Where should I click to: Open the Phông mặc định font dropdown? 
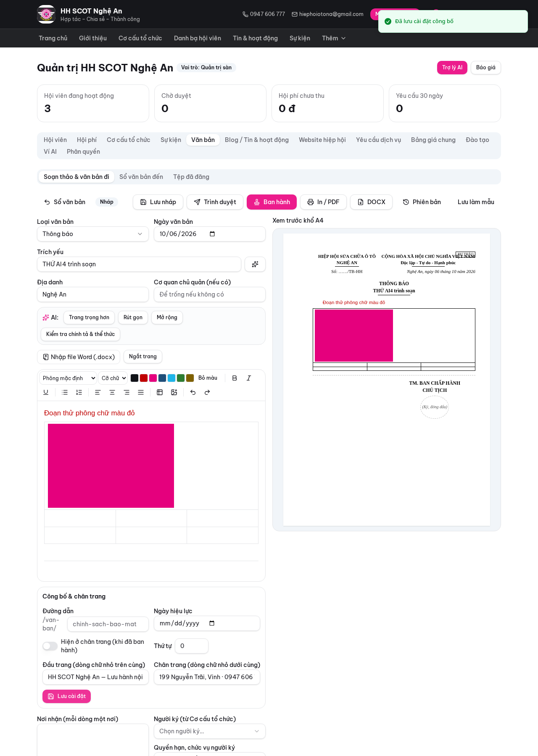tap(68, 378)
